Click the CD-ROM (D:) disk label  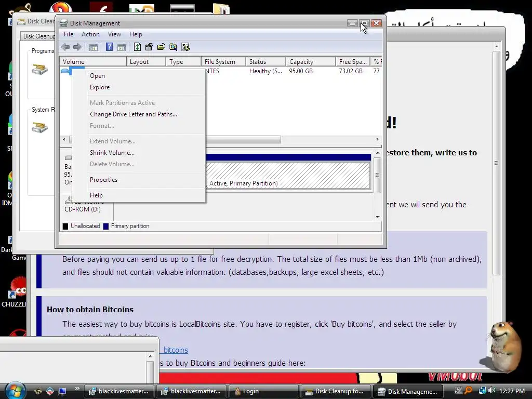83,209
